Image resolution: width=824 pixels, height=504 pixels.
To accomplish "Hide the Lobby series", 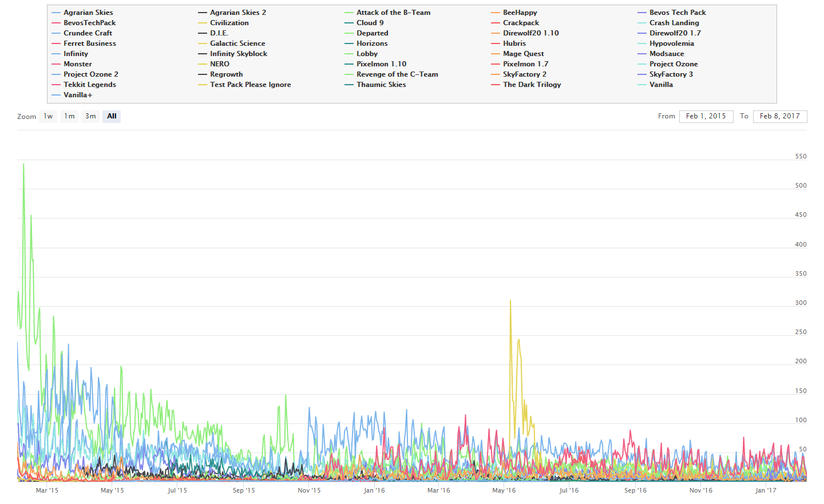I will point(361,54).
